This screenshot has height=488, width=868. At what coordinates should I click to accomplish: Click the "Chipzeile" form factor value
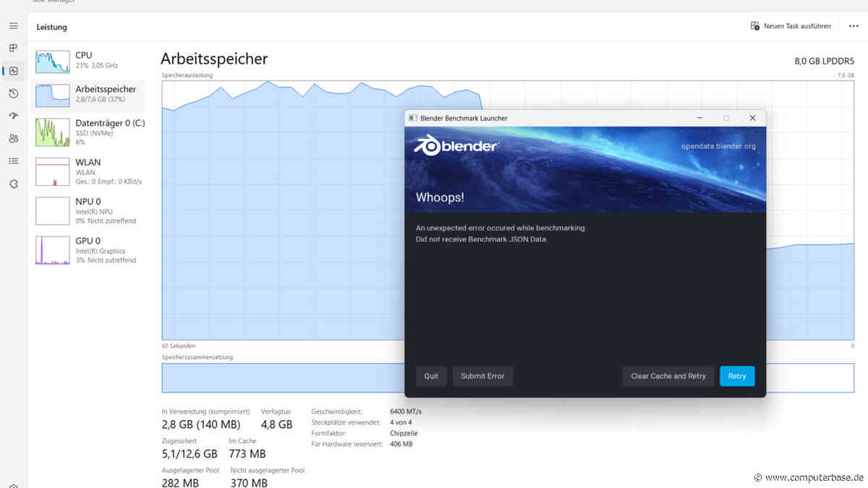click(x=404, y=433)
